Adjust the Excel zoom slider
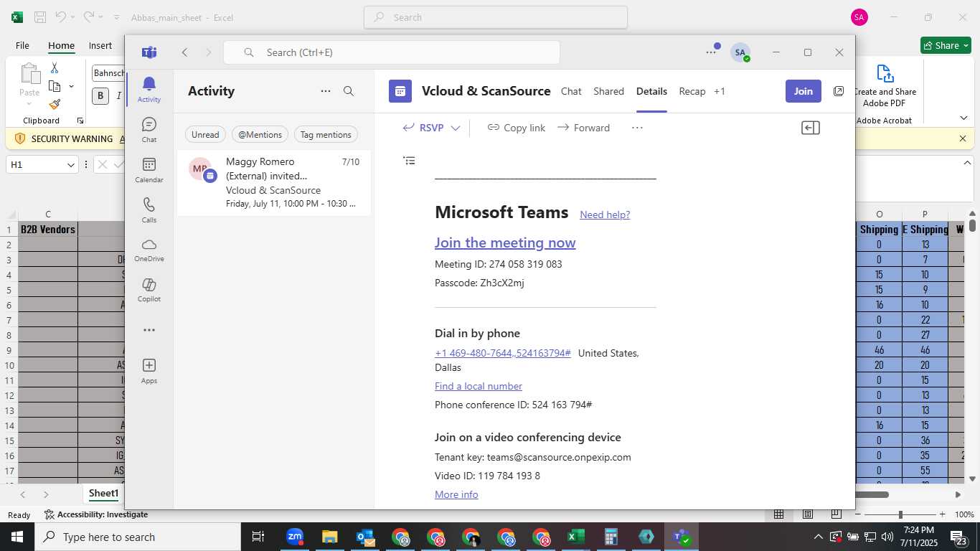The height and width of the screenshot is (551, 980). coord(900,514)
